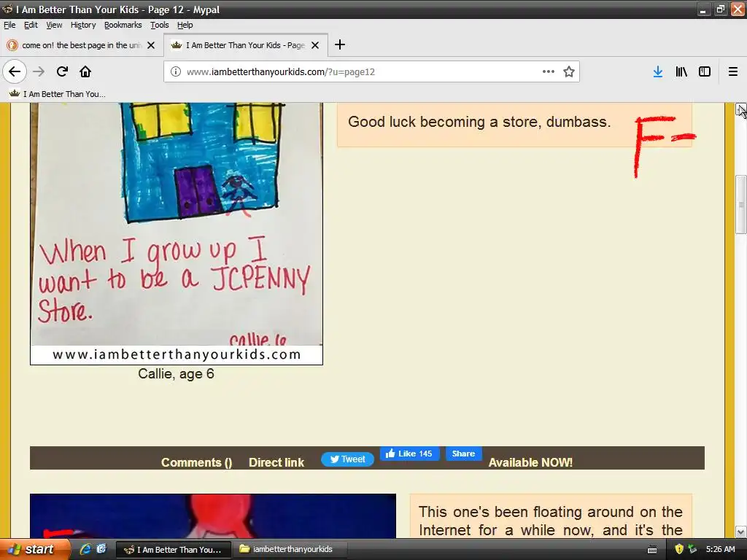The height and width of the screenshot is (560, 747).
Task: Click the on-screen keyboard tray icon
Action: [652, 550]
